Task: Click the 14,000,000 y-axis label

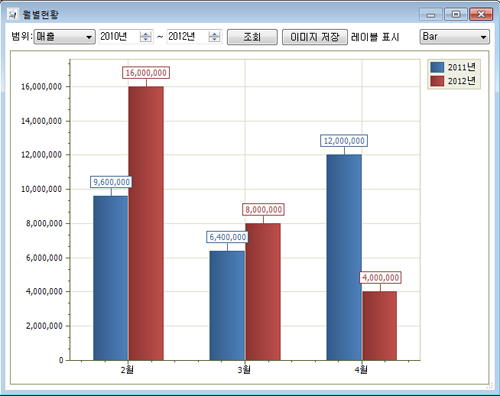Action: pyautogui.click(x=42, y=121)
